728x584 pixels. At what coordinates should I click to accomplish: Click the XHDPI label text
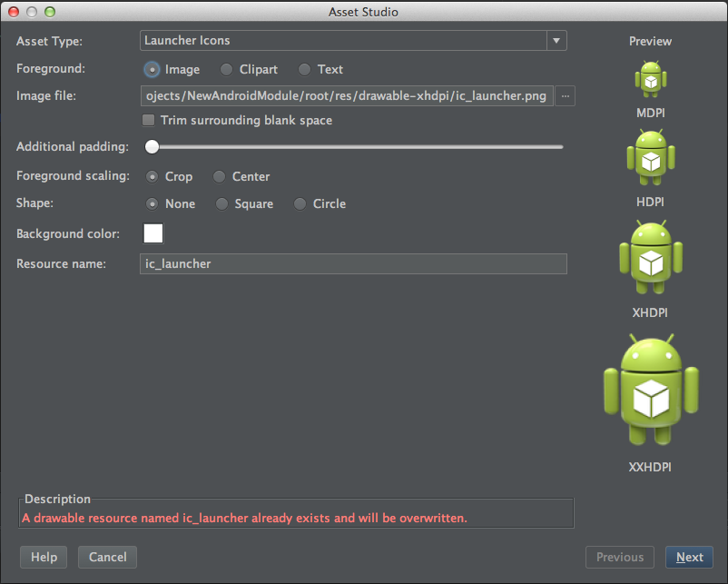click(x=650, y=312)
